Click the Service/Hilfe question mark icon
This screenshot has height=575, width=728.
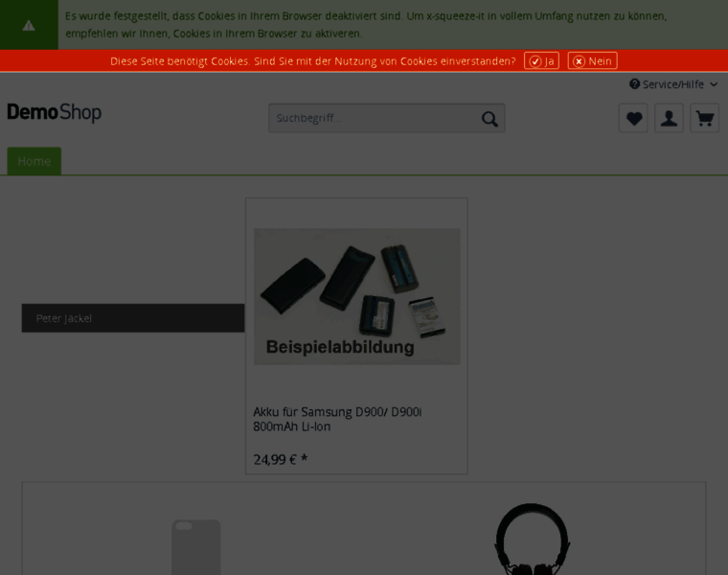coord(635,84)
